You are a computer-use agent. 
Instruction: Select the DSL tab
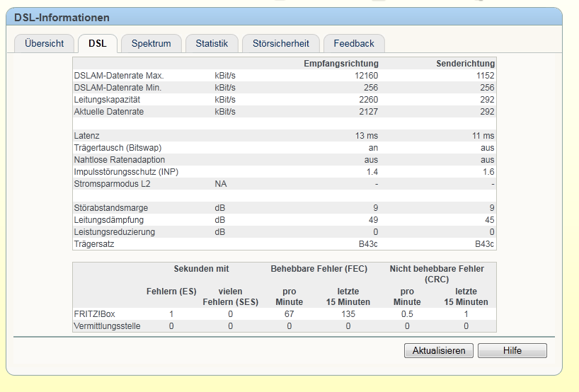[x=98, y=43]
